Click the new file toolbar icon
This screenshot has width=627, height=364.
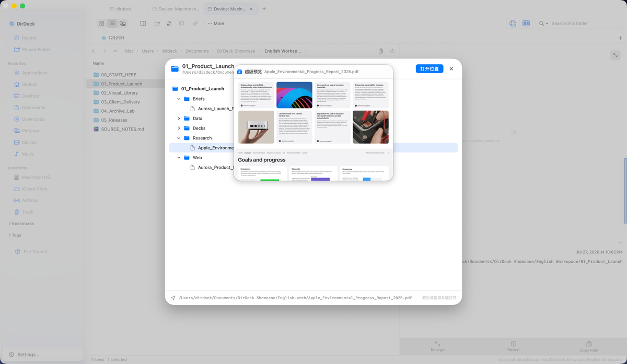tap(169, 24)
